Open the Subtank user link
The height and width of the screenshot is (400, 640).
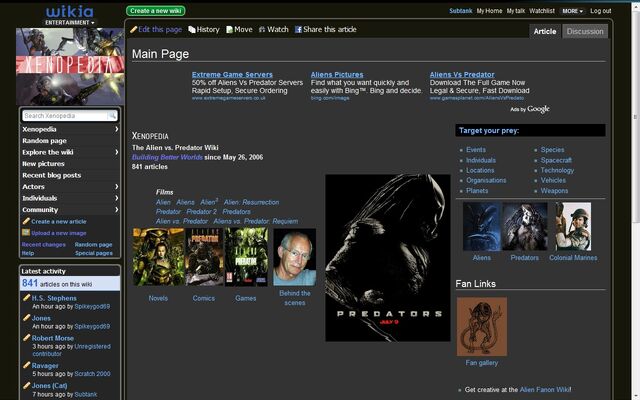pyautogui.click(x=460, y=11)
